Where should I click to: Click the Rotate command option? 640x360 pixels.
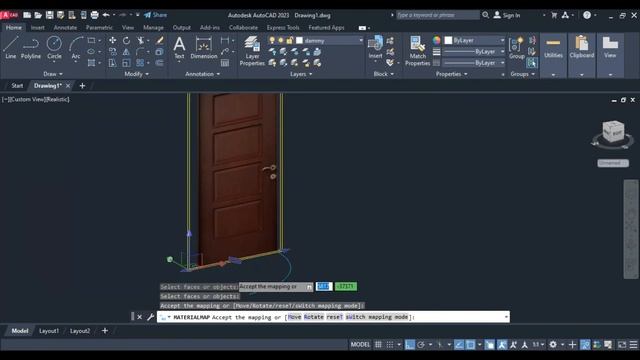coord(313,317)
